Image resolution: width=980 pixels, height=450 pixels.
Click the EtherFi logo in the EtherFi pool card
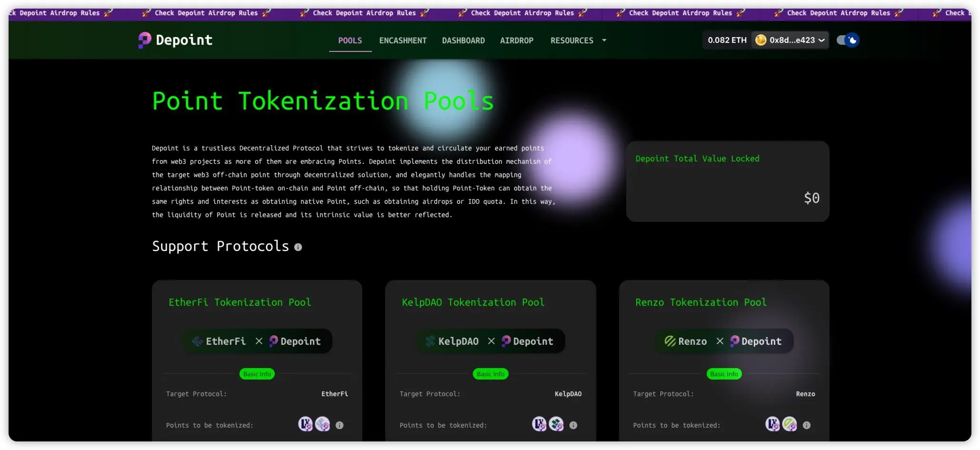197,341
